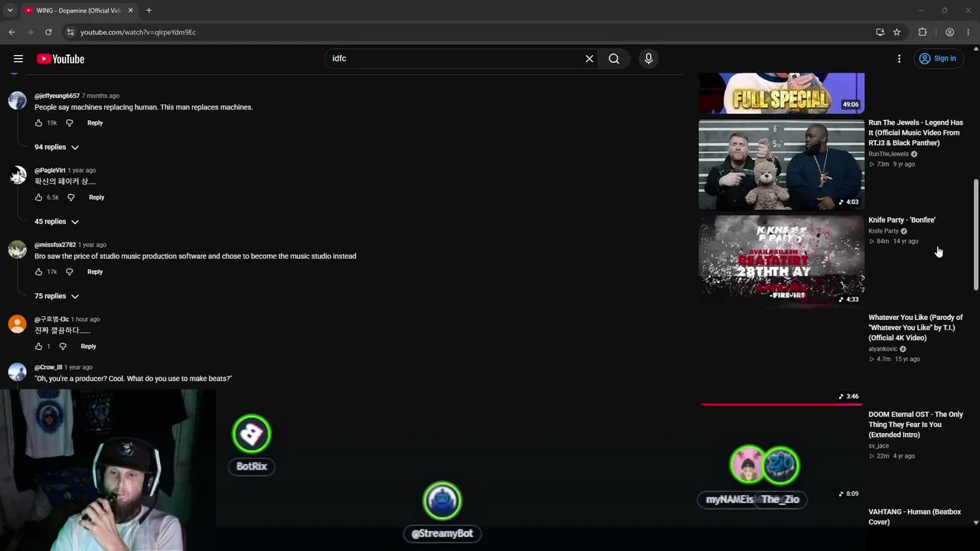Reload the current page

tap(48, 32)
